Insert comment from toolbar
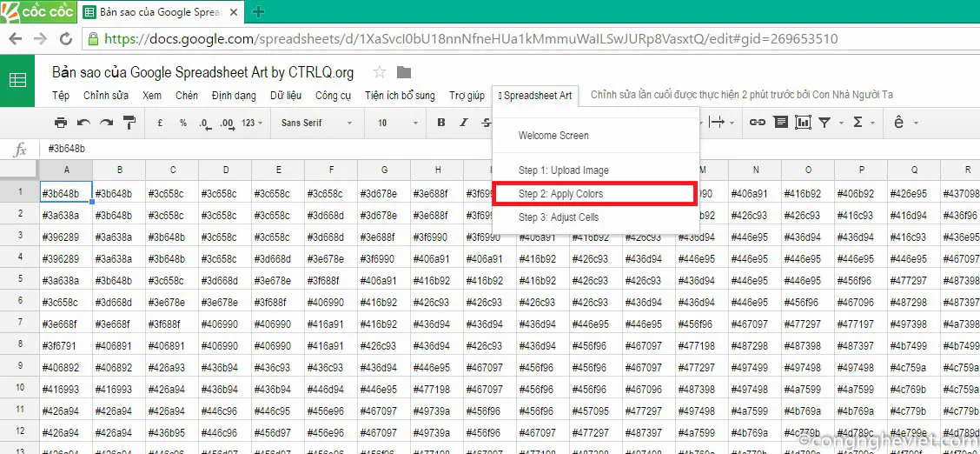Screen dimensions: 980x454 781,123
